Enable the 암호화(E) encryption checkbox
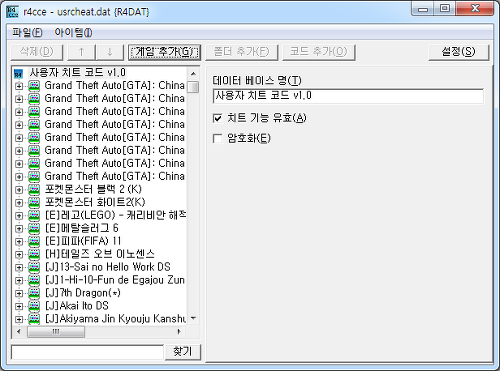Screen dimensions: 500x371 [217, 138]
